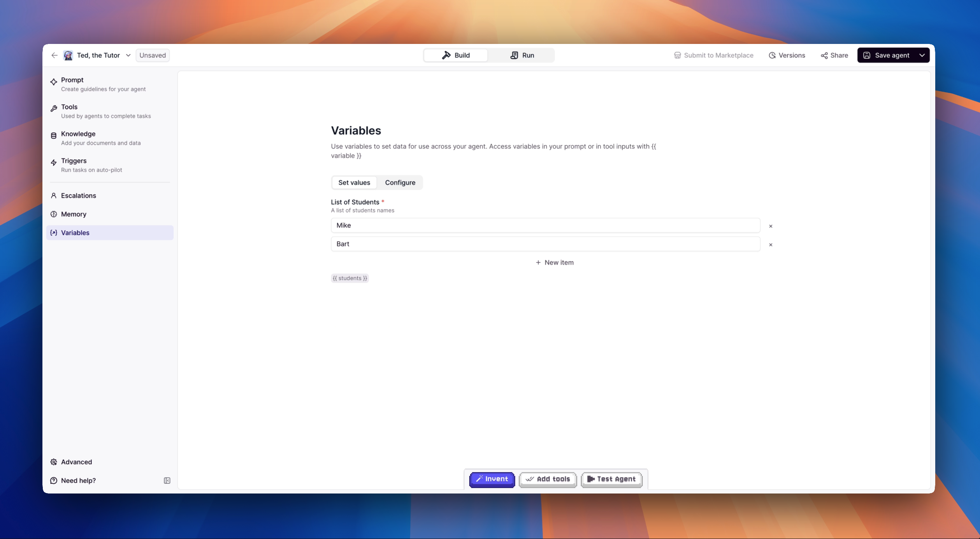Open Need help section
Viewport: 980px width, 539px height.
coord(78,481)
